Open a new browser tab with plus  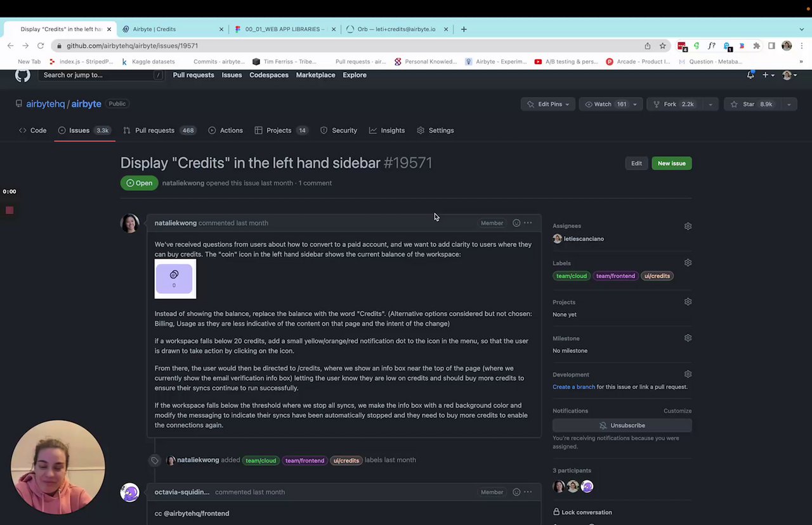click(464, 29)
